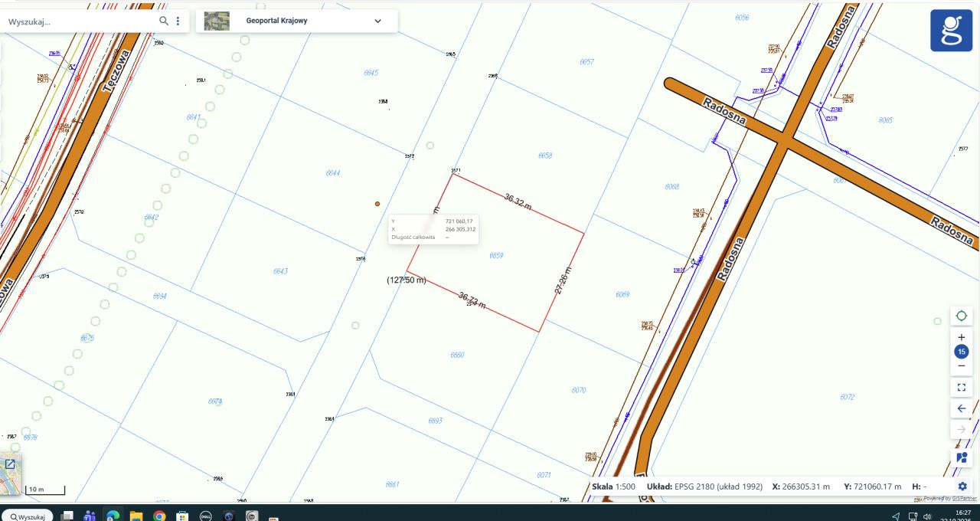Select parcel number 6644

coord(333,173)
